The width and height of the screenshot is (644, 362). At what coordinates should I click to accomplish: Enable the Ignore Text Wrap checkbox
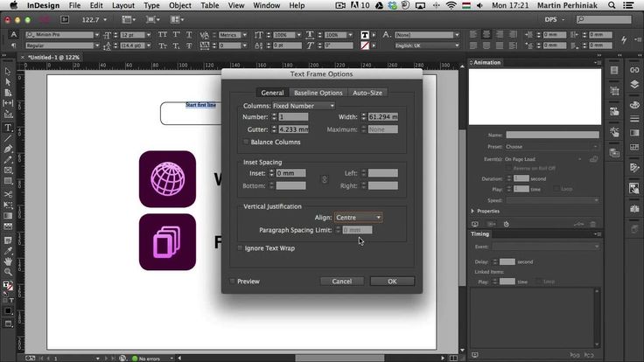coord(240,248)
